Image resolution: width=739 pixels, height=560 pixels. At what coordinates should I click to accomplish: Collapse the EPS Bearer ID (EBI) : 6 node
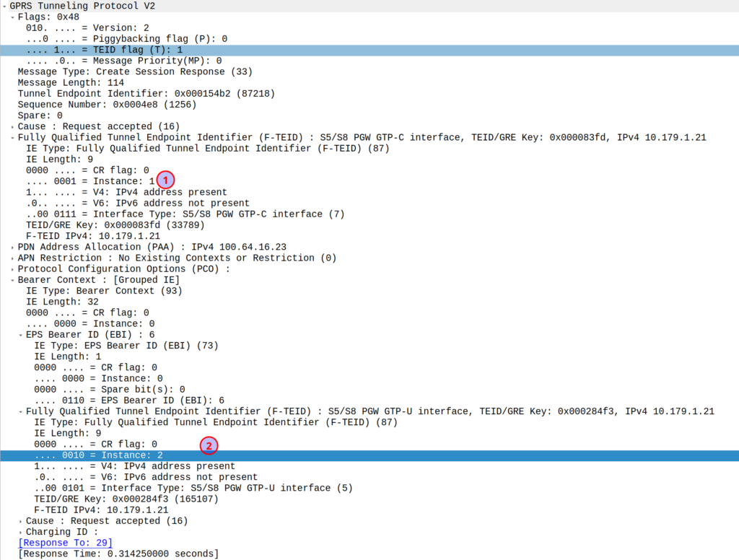pyautogui.click(x=20, y=335)
